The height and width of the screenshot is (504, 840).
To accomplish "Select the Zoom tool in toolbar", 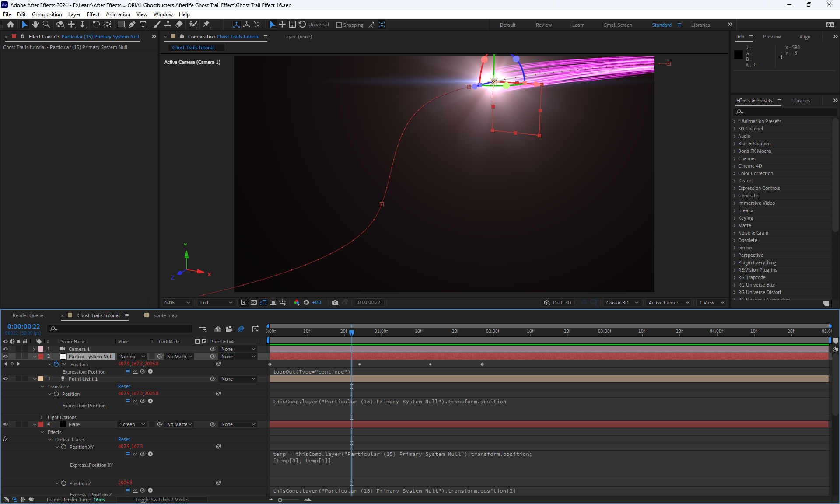I will pos(46,24).
